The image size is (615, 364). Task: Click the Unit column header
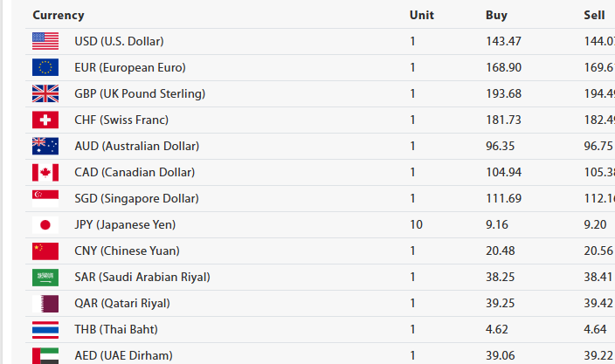(421, 15)
